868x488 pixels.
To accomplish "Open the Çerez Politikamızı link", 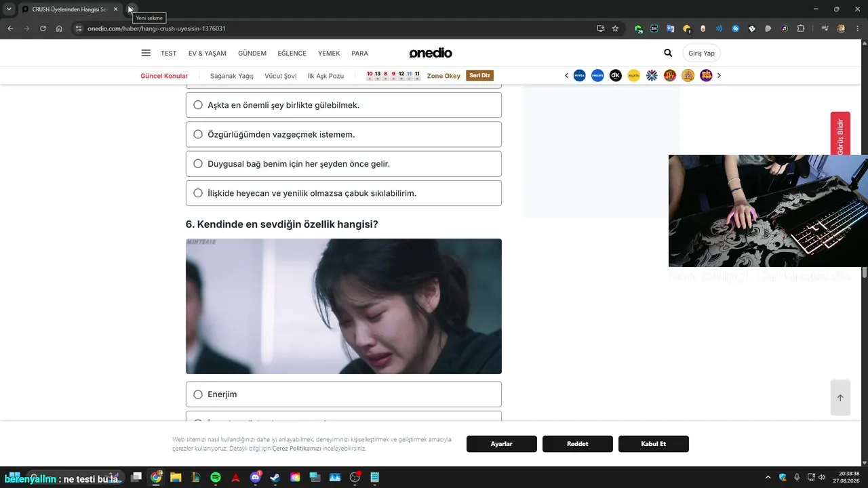I will tap(296, 449).
